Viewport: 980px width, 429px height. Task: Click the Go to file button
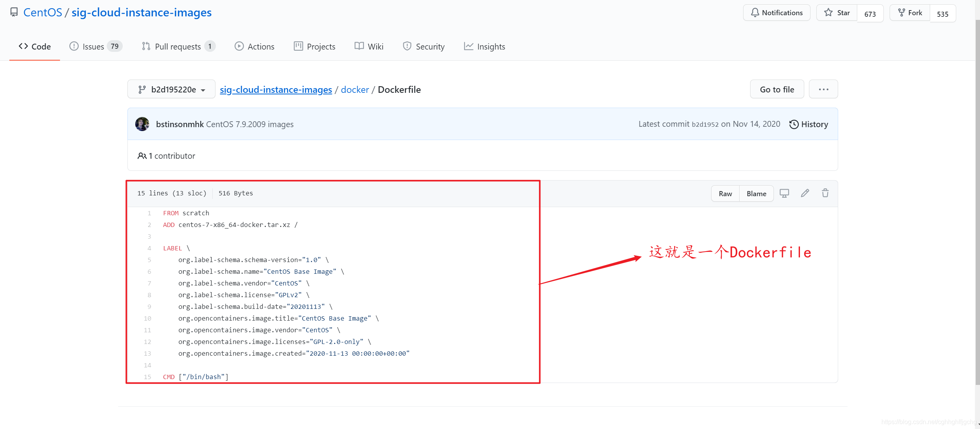pyautogui.click(x=777, y=89)
